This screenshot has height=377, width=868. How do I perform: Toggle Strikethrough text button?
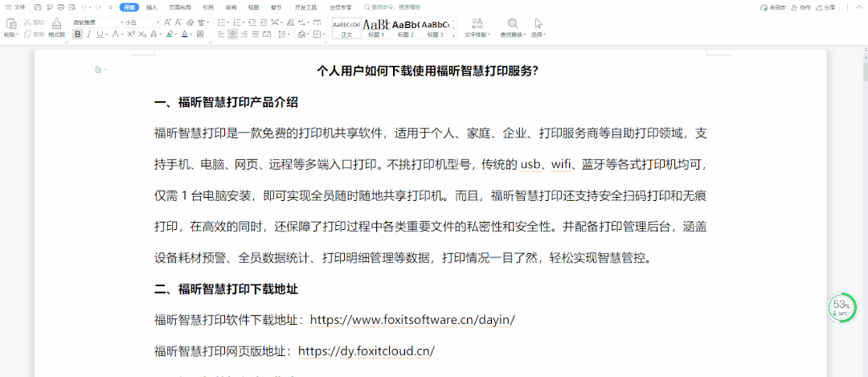(115, 34)
